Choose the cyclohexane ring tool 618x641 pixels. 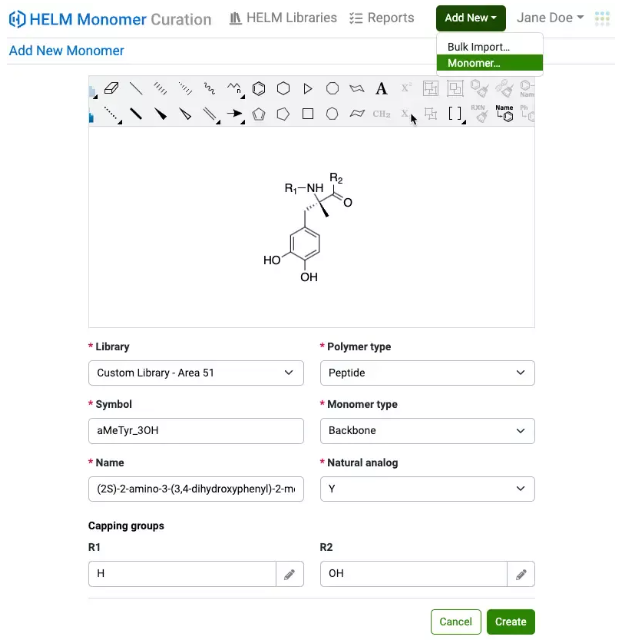[284, 88]
